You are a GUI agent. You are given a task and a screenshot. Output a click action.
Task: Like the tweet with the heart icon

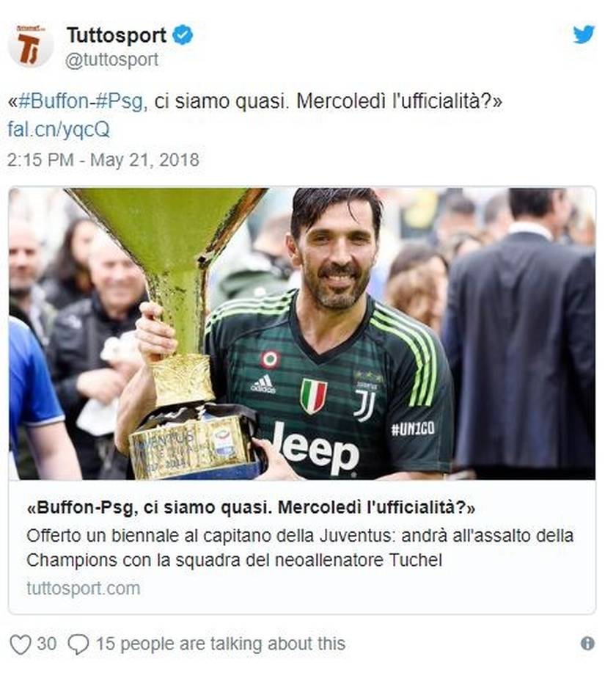pos(20,644)
